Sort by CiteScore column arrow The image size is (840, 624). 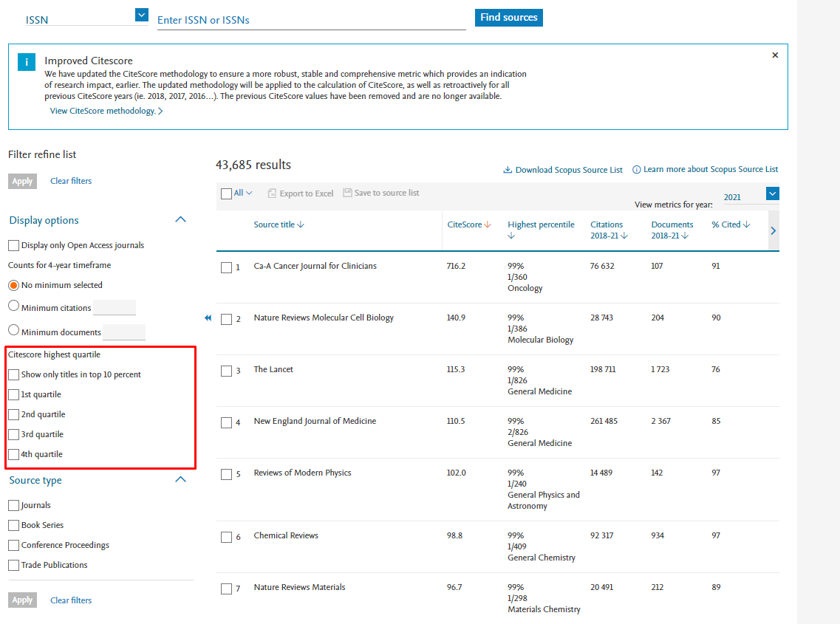click(488, 225)
